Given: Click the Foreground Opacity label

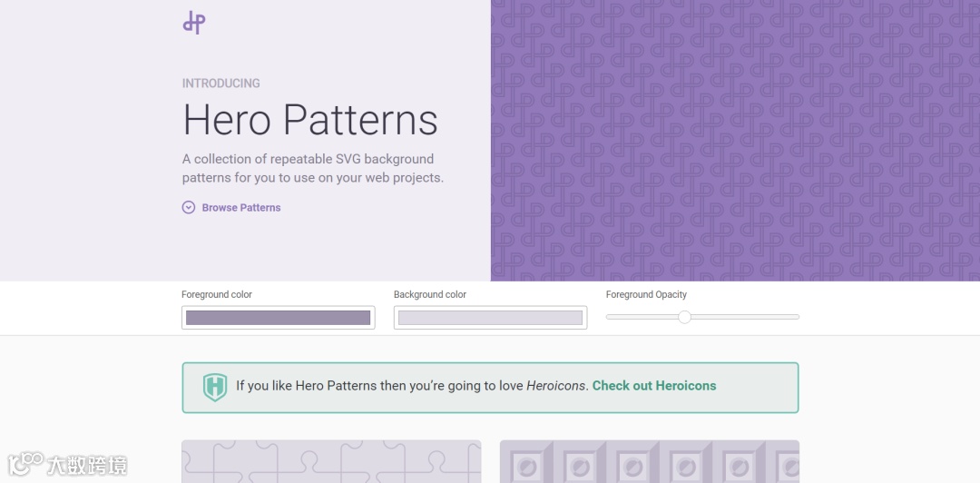Looking at the screenshot, I should point(646,295).
